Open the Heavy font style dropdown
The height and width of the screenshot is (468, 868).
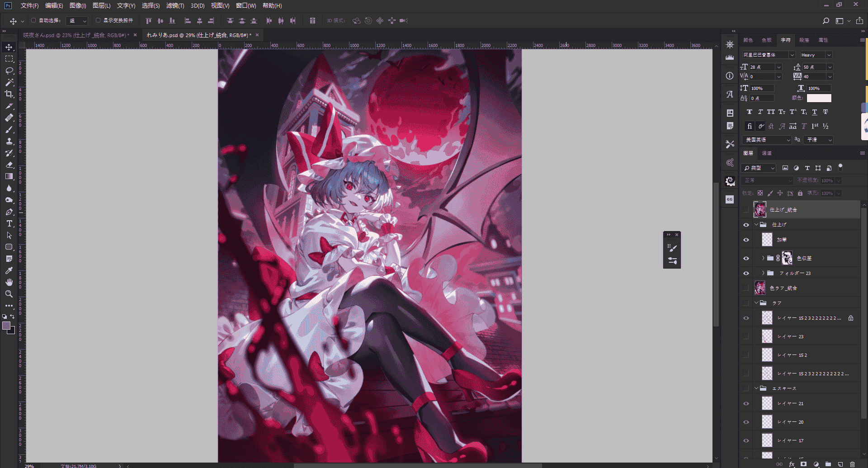(816, 55)
